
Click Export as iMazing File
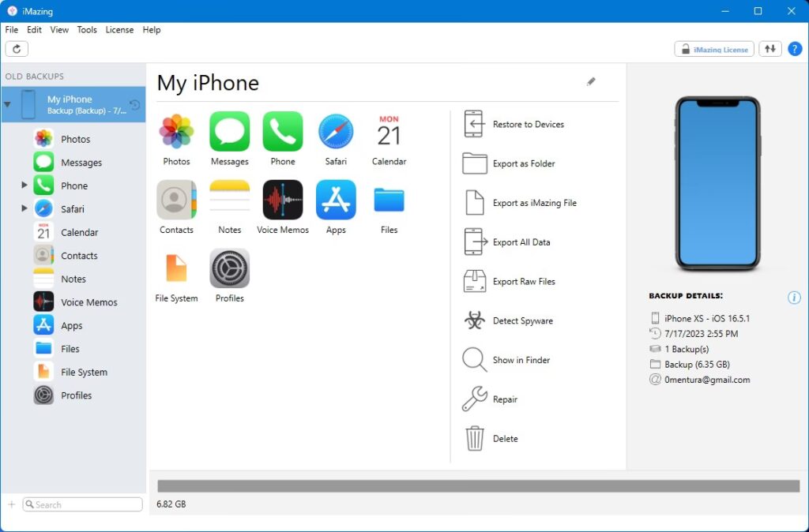(534, 203)
